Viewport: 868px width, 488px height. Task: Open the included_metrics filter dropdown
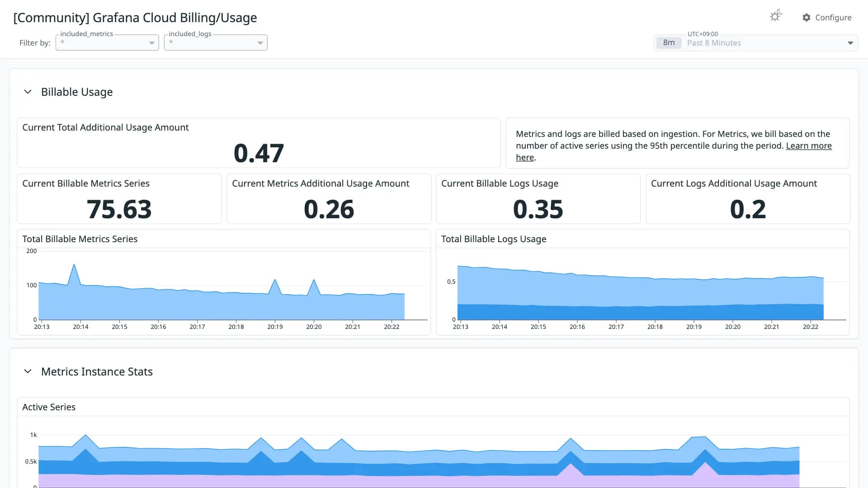107,42
